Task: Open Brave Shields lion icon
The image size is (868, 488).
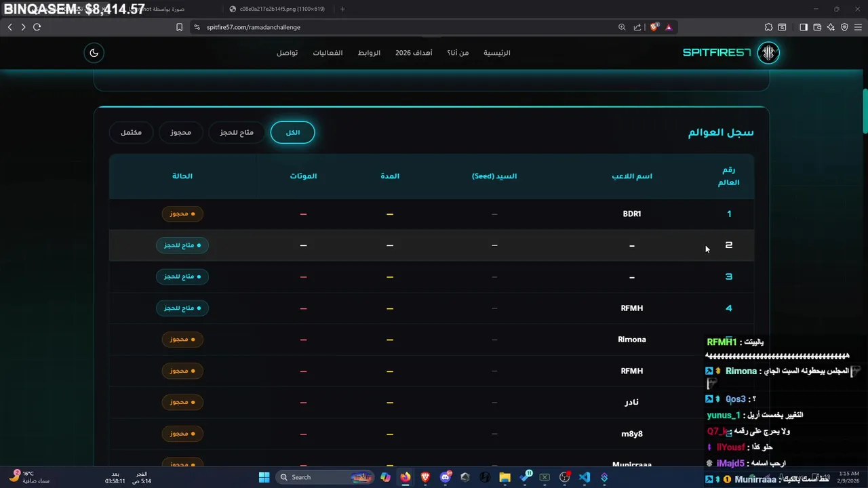Action: (x=654, y=27)
